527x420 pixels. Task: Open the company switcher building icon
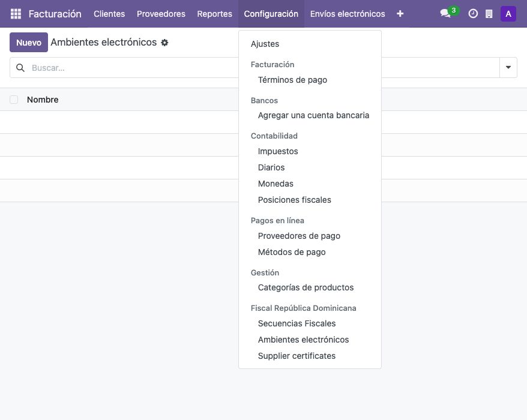click(489, 14)
